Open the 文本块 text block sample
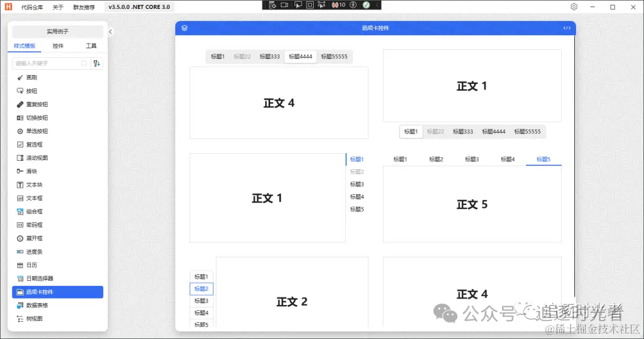The width and height of the screenshot is (644, 339). pyautogui.click(x=57, y=185)
